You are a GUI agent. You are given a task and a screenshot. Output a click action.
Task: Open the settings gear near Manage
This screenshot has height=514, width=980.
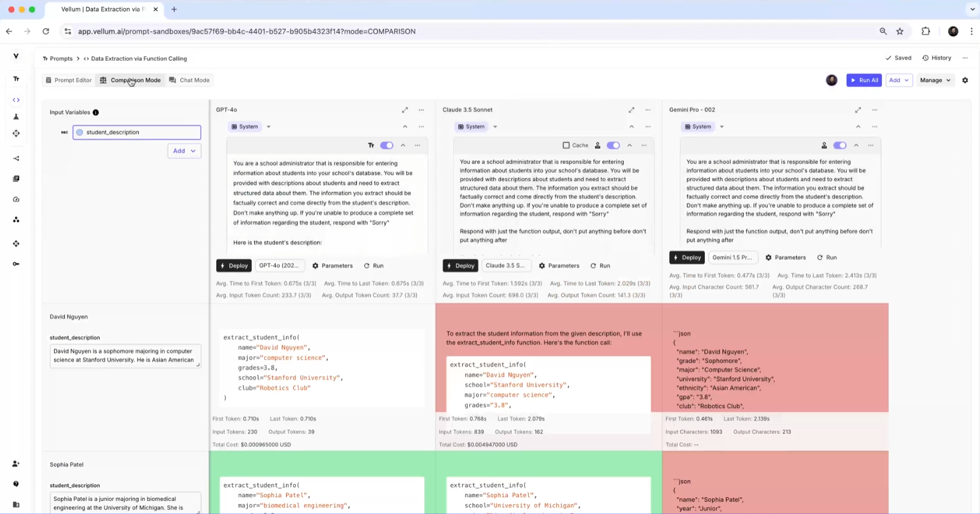pyautogui.click(x=965, y=80)
